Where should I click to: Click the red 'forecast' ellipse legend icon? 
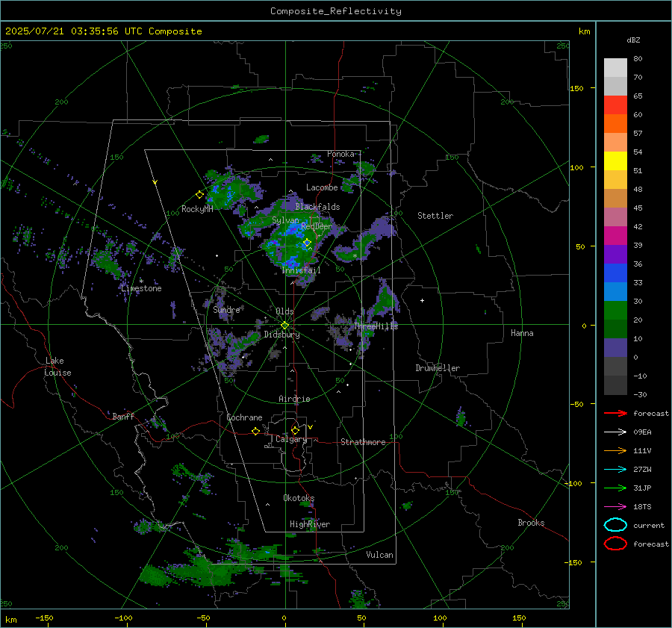click(x=615, y=544)
